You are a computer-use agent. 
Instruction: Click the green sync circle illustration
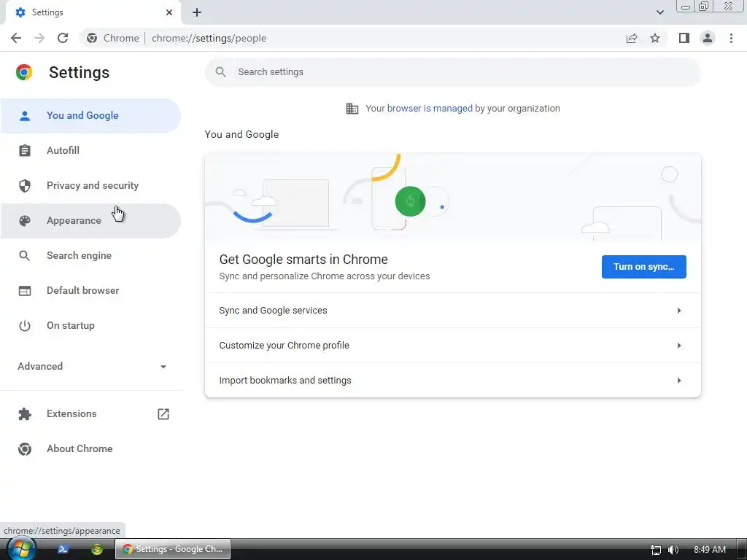tap(410, 201)
